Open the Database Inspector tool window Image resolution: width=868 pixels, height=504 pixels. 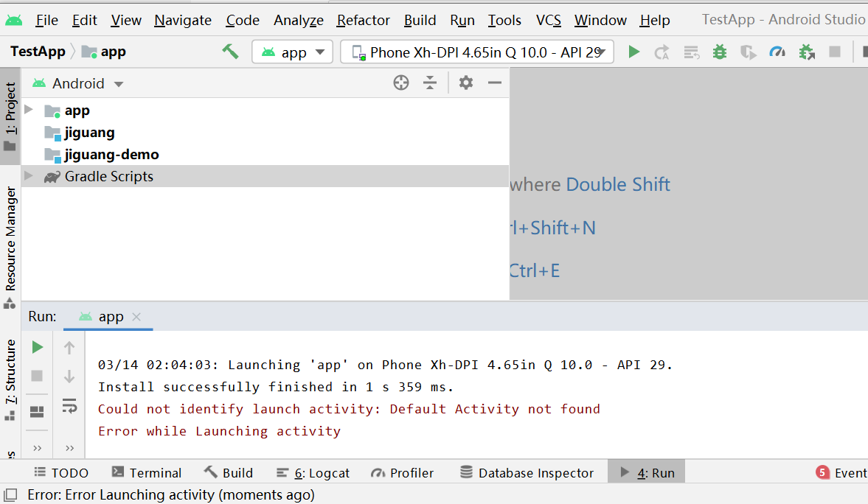(527, 473)
